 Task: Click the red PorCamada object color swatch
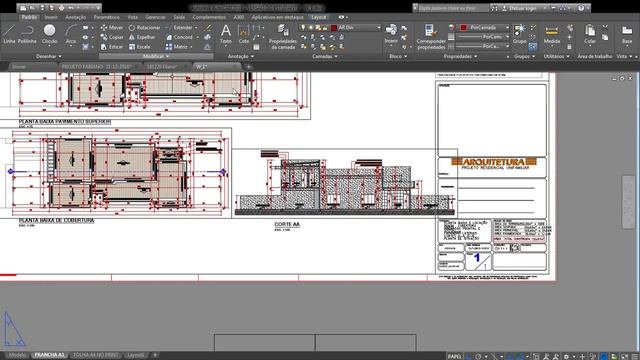(x=464, y=28)
